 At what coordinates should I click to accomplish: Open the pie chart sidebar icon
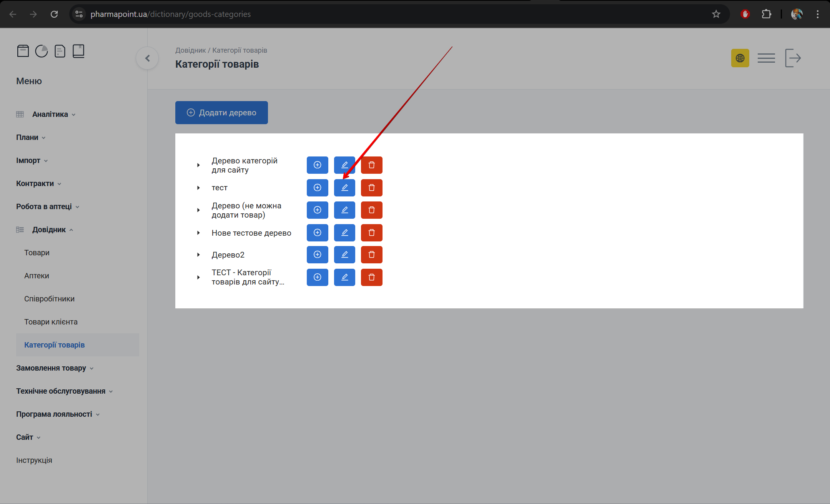click(x=42, y=51)
